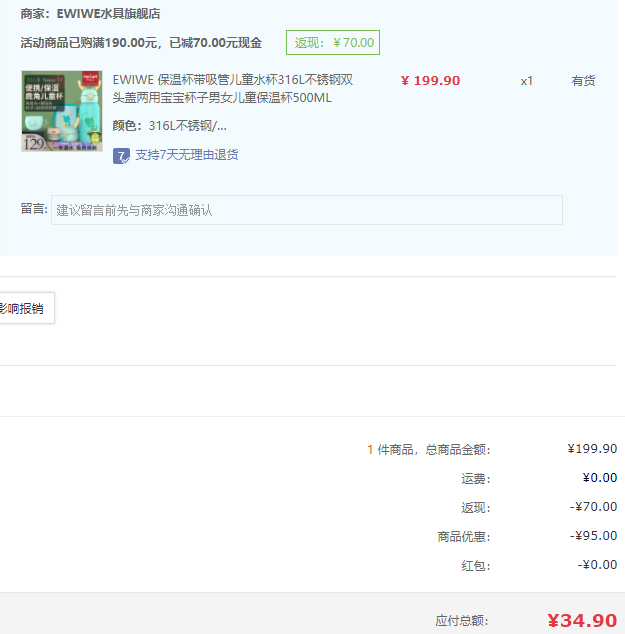Open the 支持7天无理由退货 link
This screenshot has height=634, width=625.
pos(187,155)
